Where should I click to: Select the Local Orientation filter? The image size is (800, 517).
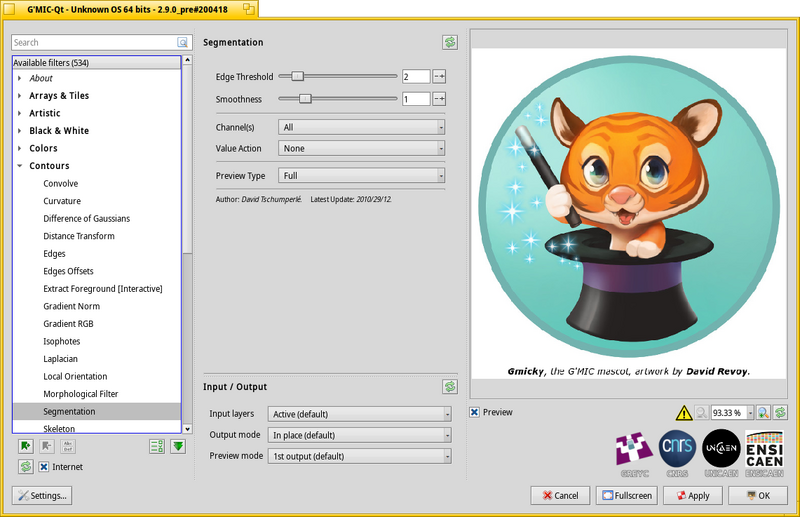[75, 376]
